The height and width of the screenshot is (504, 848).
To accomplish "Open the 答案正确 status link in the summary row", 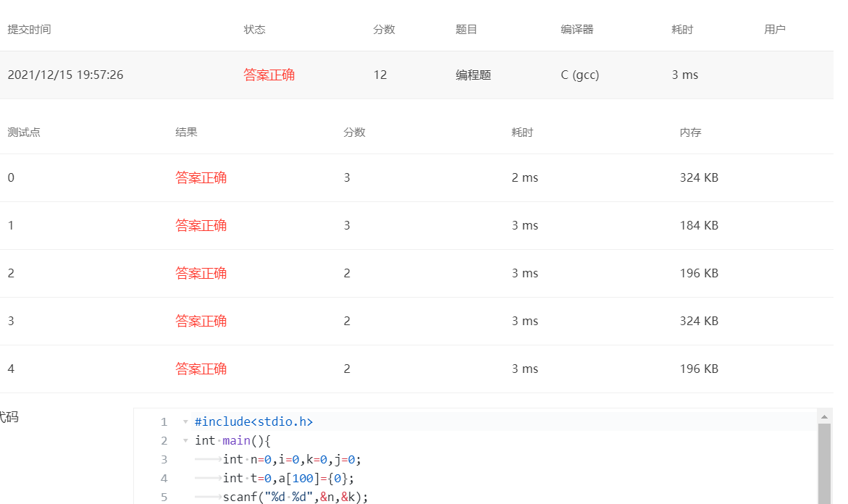I will coord(269,75).
